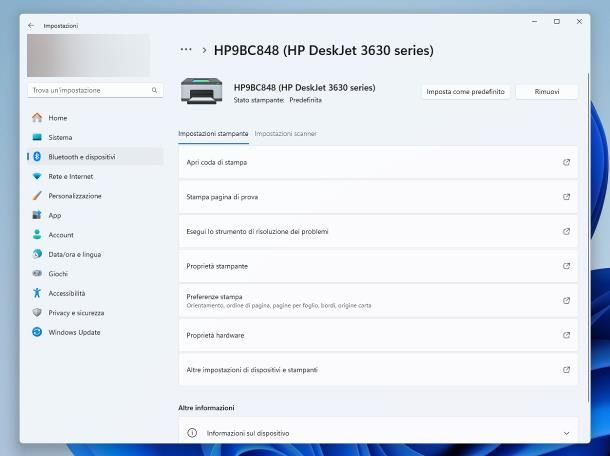Select Stampa pagina di prova

[x=378, y=197]
